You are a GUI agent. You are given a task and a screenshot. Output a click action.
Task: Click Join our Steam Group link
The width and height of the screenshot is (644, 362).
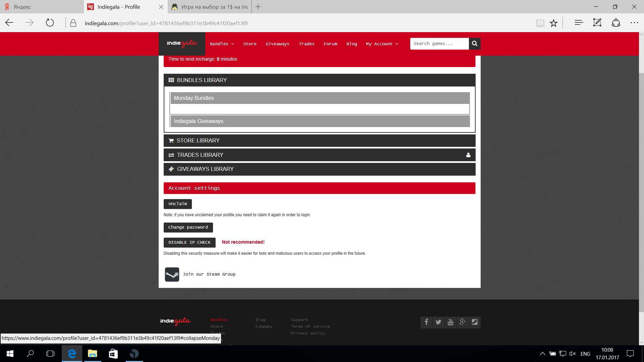(209, 274)
